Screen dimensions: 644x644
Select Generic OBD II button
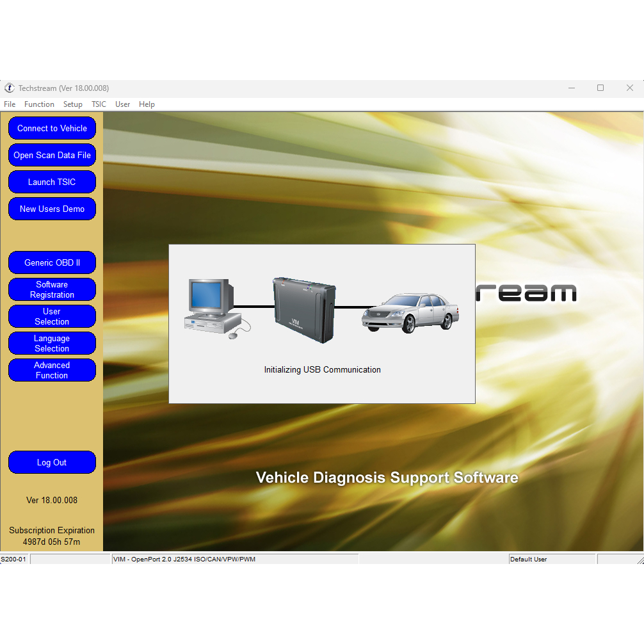tap(52, 262)
